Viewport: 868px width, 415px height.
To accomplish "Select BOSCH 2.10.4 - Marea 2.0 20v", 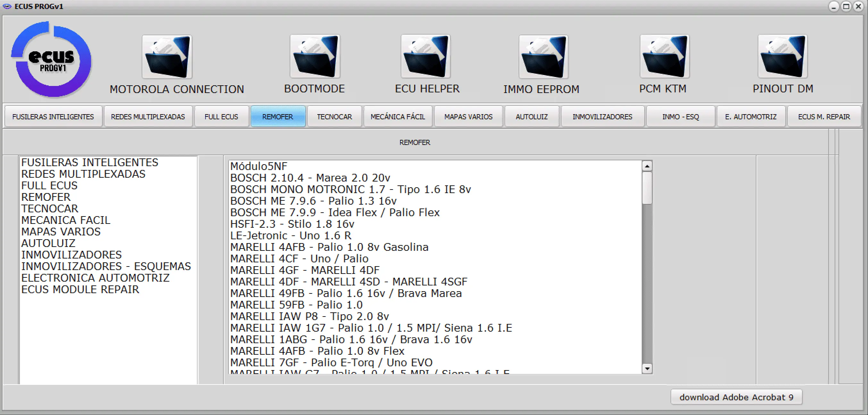I will 310,178.
